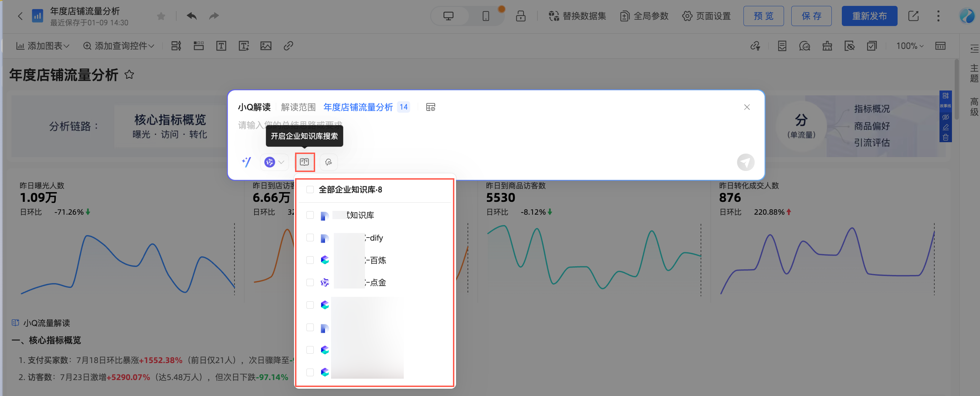The width and height of the screenshot is (980, 396).
Task: Tick the 百炼 knowledge base checkbox
Action: [x=310, y=260]
